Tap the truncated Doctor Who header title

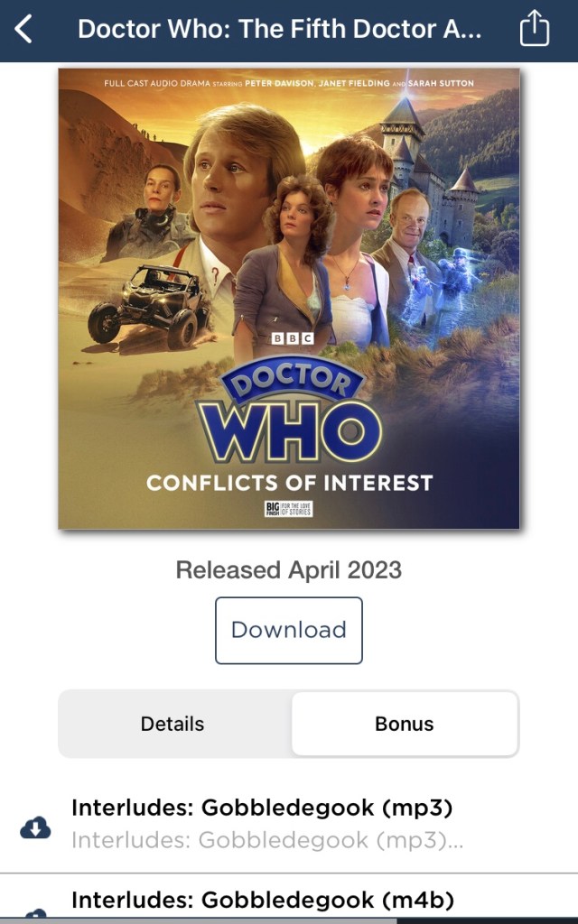click(x=280, y=29)
